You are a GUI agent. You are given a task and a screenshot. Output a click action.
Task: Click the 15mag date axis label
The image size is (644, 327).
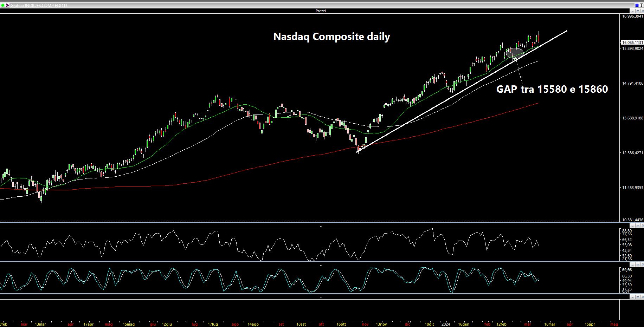coord(128,324)
